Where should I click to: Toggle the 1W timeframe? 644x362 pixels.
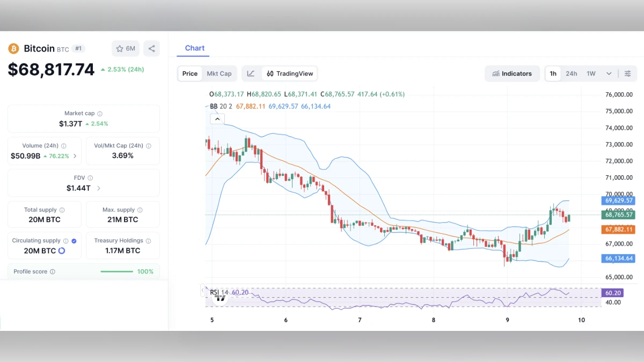590,73
